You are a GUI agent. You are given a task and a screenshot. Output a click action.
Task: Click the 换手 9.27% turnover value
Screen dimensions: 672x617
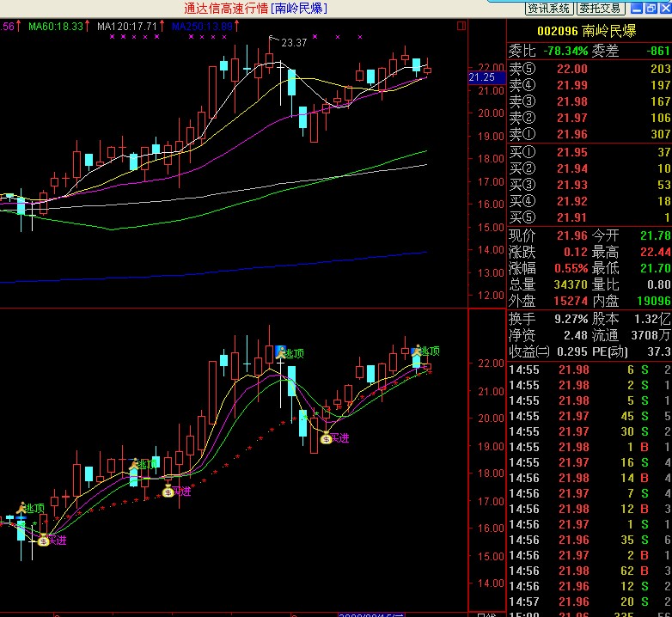click(571, 319)
